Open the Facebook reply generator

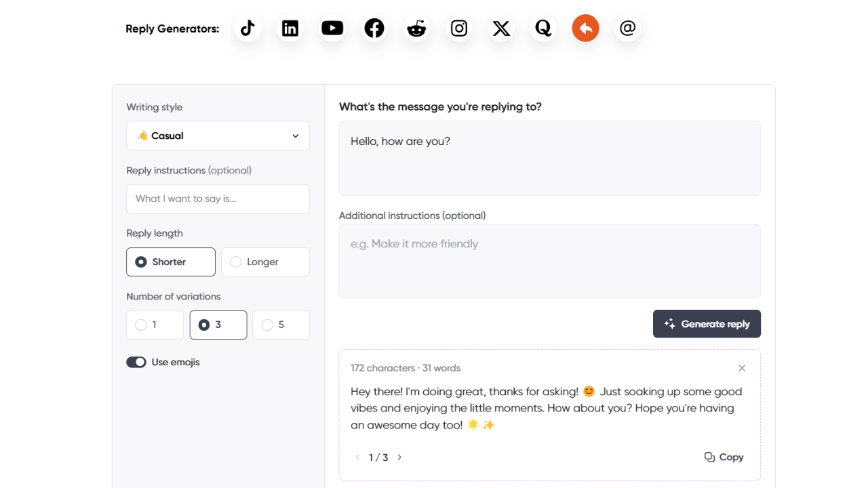point(374,28)
